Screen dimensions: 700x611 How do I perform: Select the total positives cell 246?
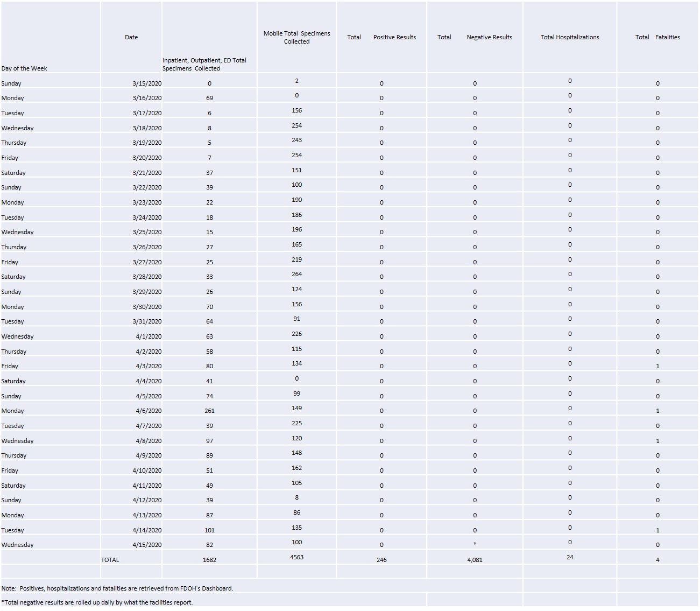pos(381,560)
